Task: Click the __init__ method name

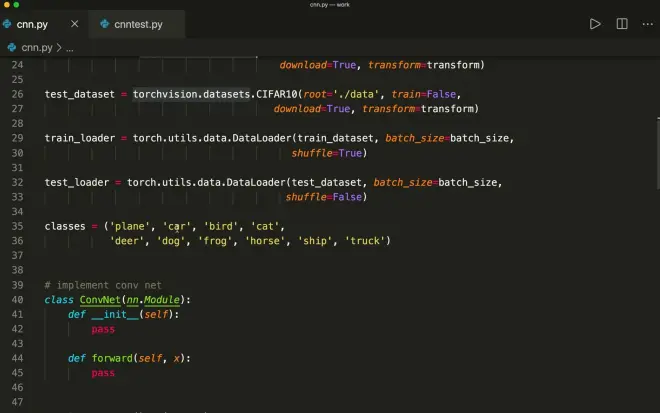Action: click(x=115, y=314)
